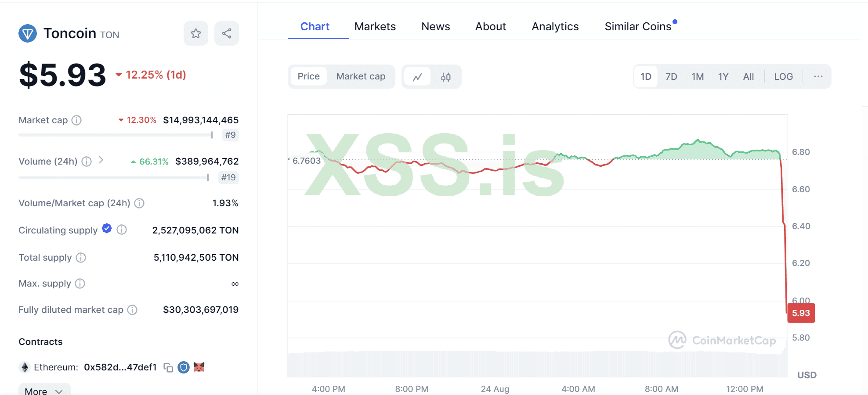Open the three-dot chart options menu

point(818,77)
